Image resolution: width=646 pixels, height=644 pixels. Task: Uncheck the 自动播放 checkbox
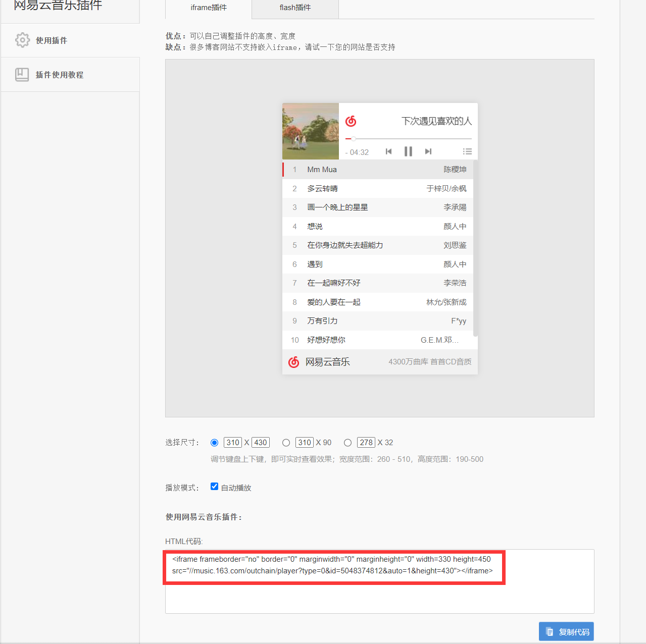214,487
